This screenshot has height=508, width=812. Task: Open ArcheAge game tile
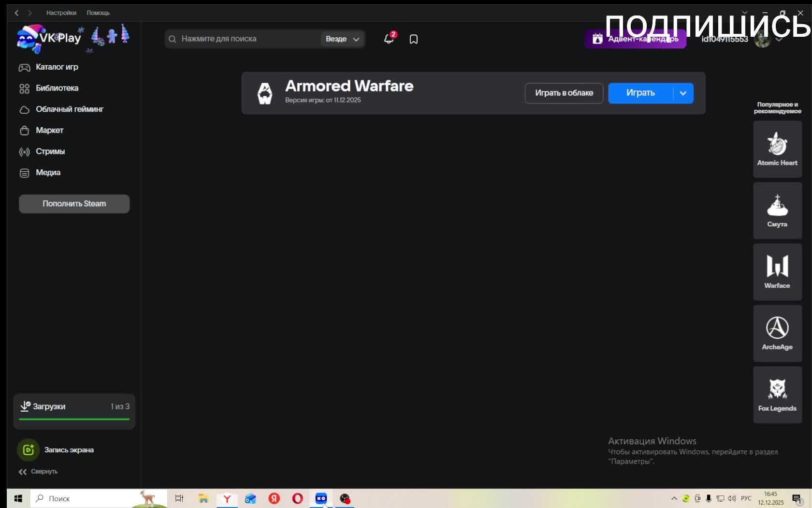click(777, 333)
